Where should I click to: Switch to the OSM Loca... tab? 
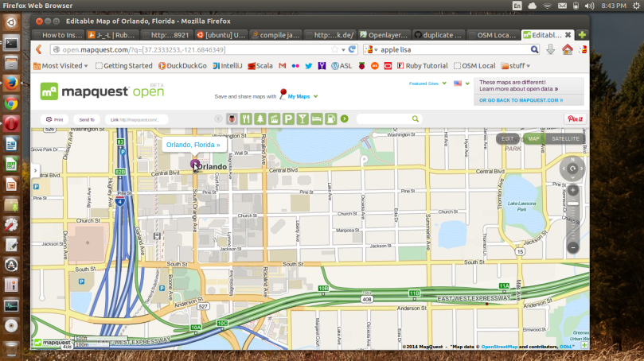493,35
